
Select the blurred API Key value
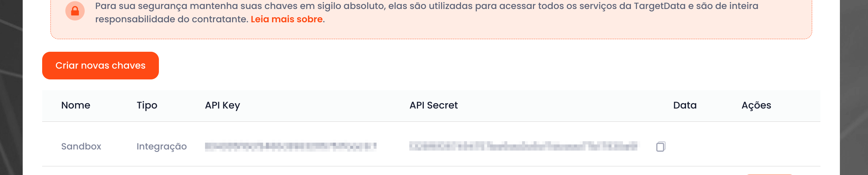click(291, 146)
